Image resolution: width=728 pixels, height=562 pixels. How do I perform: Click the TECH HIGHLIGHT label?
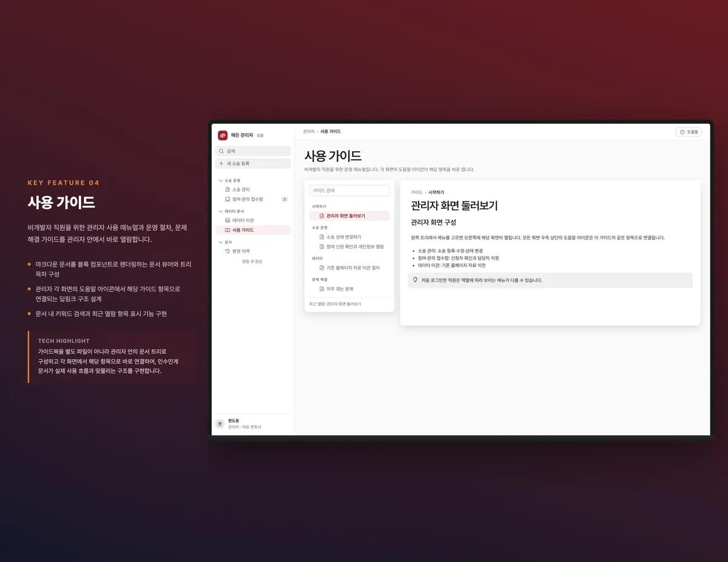pyautogui.click(x=64, y=341)
